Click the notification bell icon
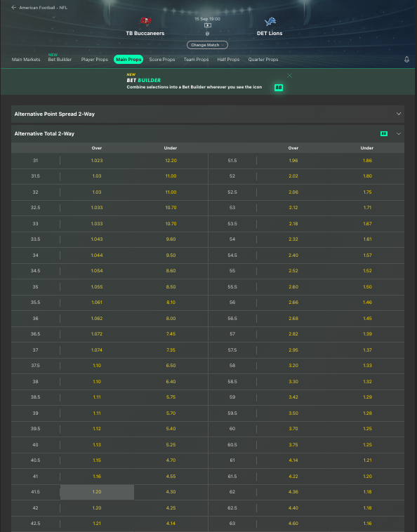The height and width of the screenshot is (532, 417). pyautogui.click(x=406, y=60)
